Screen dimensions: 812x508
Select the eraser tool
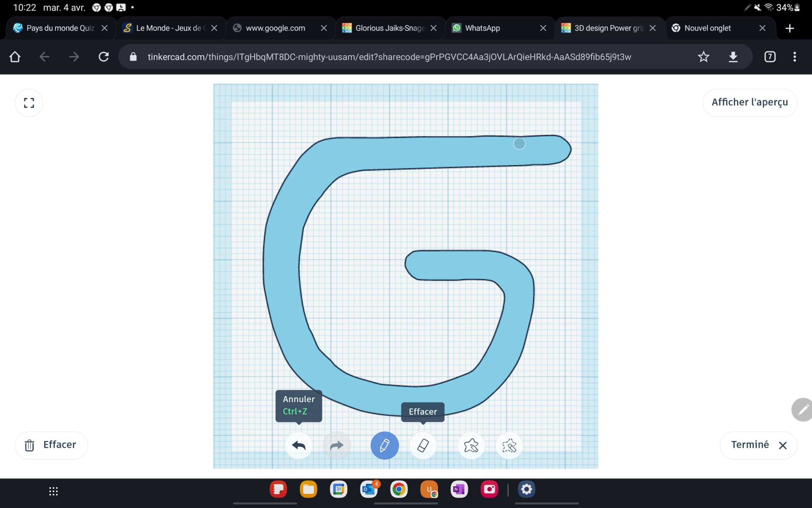423,445
